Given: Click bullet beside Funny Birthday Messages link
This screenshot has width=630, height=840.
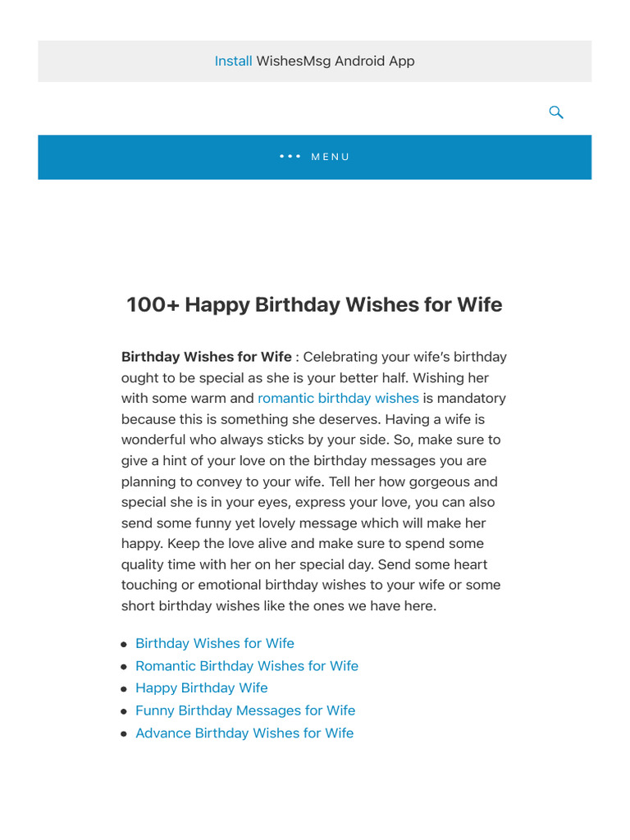Looking at the screenshot, I should (123, 712).
